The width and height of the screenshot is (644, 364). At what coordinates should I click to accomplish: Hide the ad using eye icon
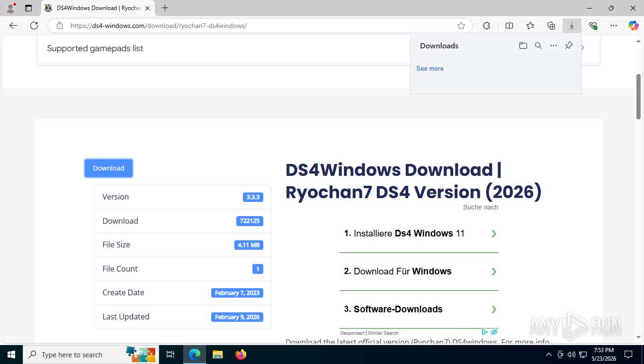[494, 332]
